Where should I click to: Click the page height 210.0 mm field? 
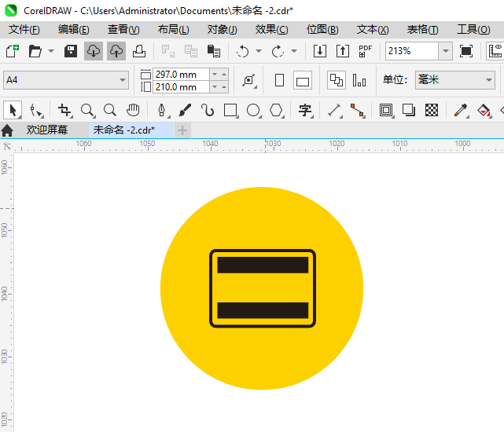click(181, 87)
